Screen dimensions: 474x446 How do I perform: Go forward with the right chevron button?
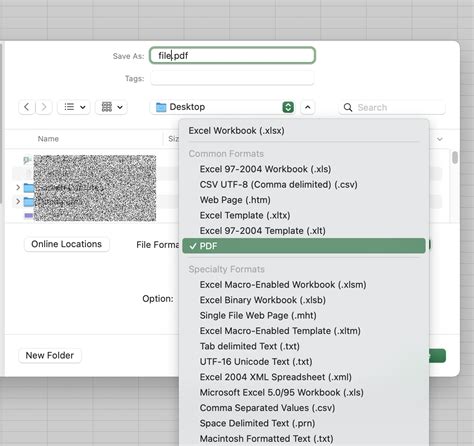pos(44,107)
